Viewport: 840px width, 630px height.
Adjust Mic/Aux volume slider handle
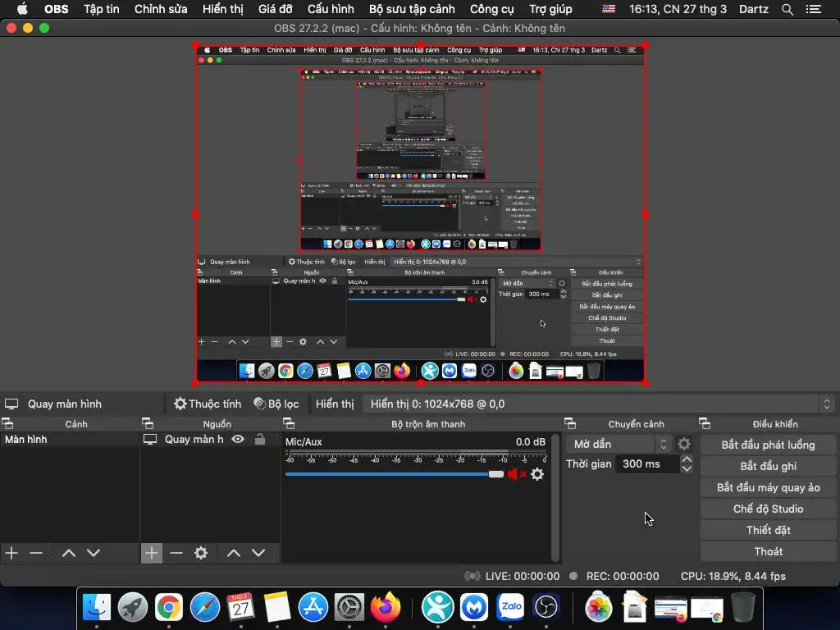(496, 474)
